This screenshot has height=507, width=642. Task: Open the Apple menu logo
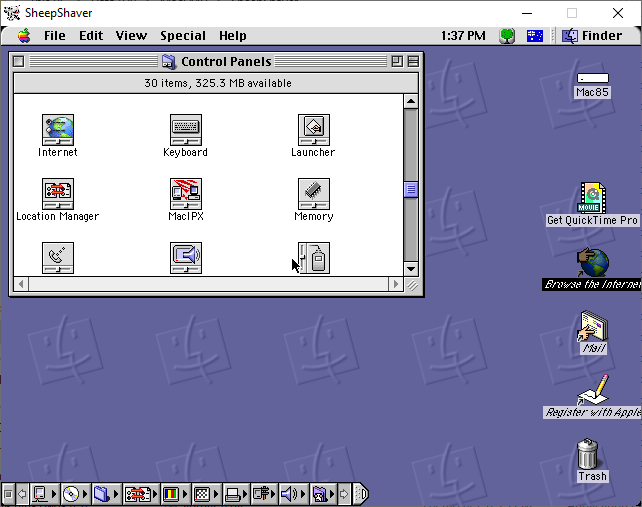pos(24,36)
